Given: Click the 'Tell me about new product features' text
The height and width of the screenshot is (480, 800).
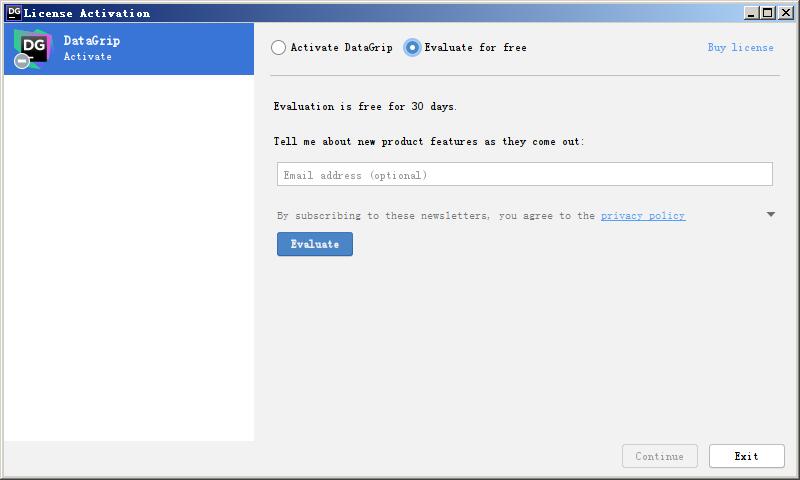Looking at the screenshot, I should coord(376,142).
